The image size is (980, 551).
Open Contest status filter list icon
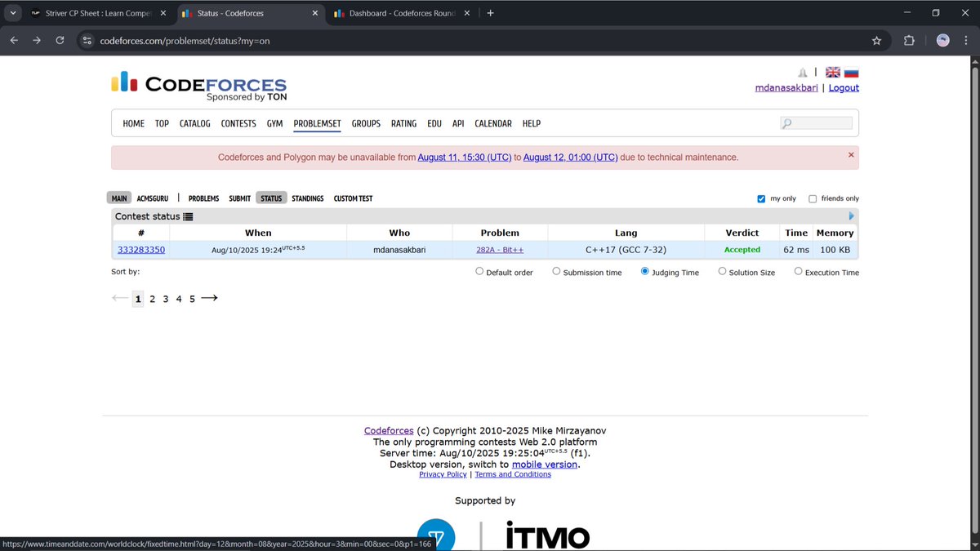pyautogui.click(x=189, y=216)
